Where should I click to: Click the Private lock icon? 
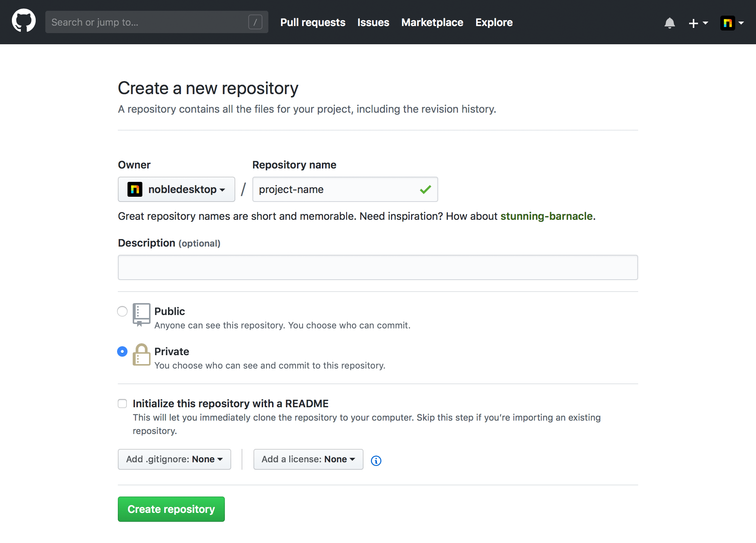click(141, 354)
